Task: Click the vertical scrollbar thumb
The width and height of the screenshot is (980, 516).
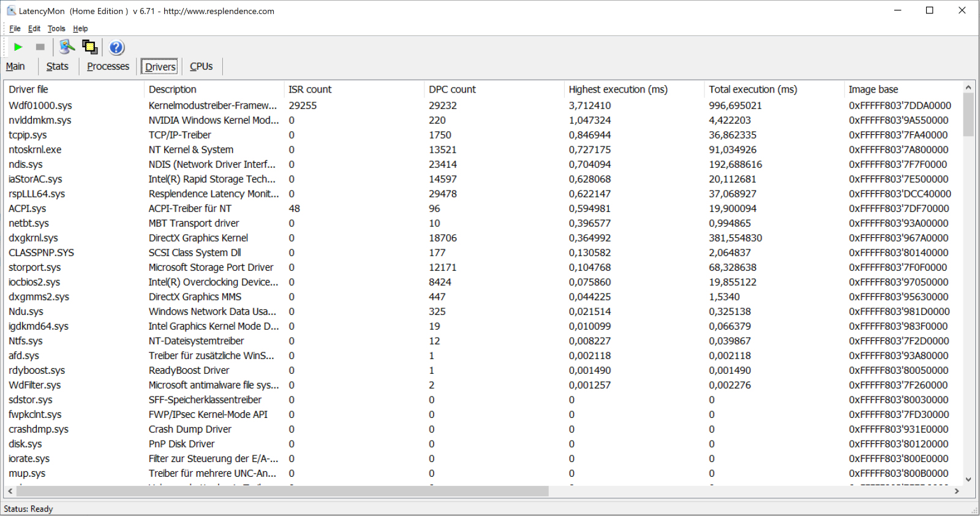Action: [968, 114]
